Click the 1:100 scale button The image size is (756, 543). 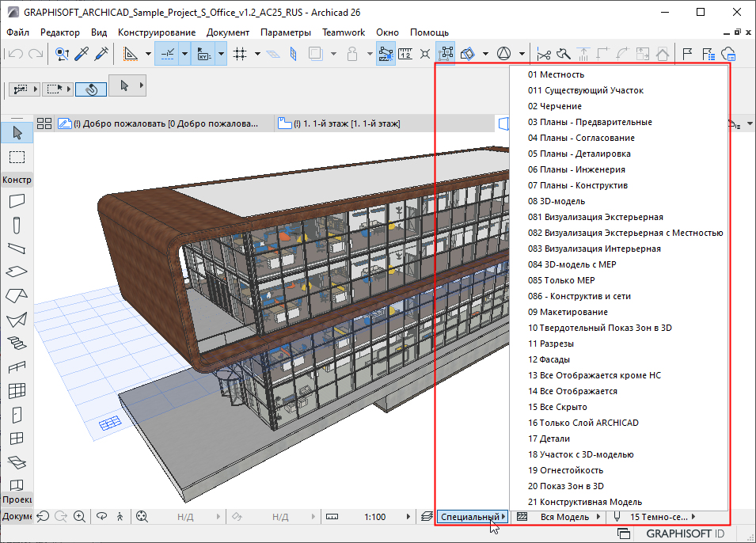pyautogui.click(x=374, y=517)
